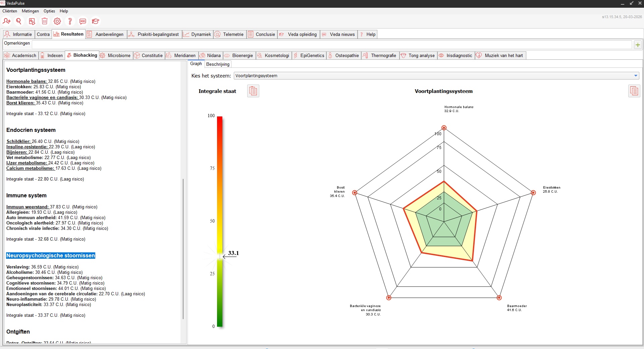Image resolution: width=644 pixels, height=349 pixels.
Task: Open settings gear icon in toolbar
Action: [57, 21]
